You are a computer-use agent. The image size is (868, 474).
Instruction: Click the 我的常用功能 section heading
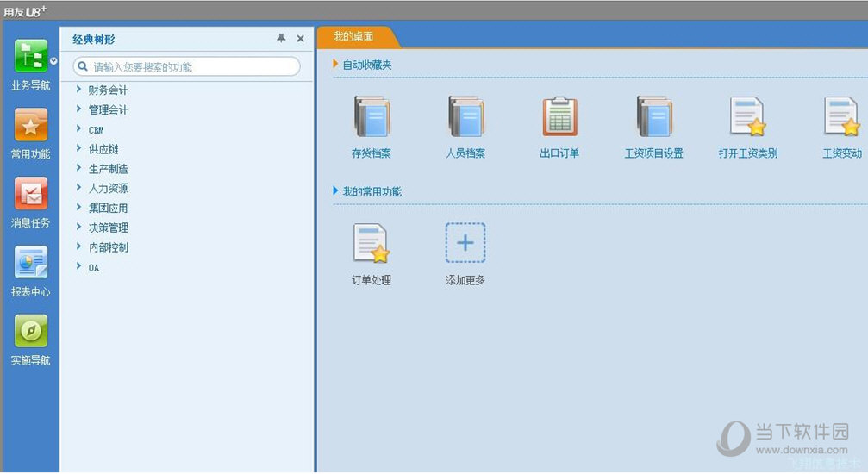coord(372,191)
